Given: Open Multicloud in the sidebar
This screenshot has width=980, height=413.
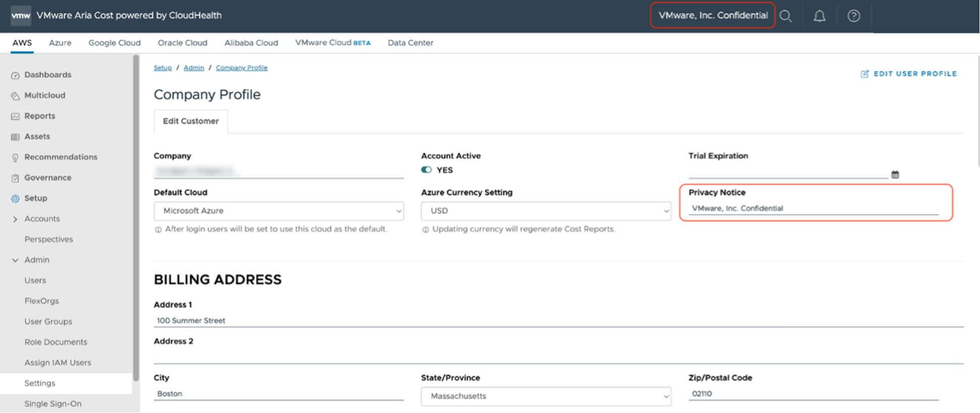Looking at the screenshot, I should pyautogui.click(x=45, y=95).
